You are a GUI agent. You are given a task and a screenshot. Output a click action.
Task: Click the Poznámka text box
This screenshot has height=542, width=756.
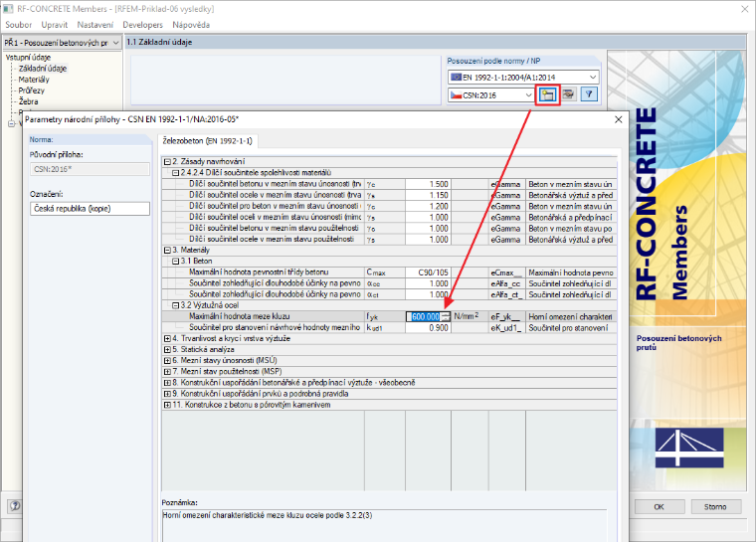tap(384, 525)
